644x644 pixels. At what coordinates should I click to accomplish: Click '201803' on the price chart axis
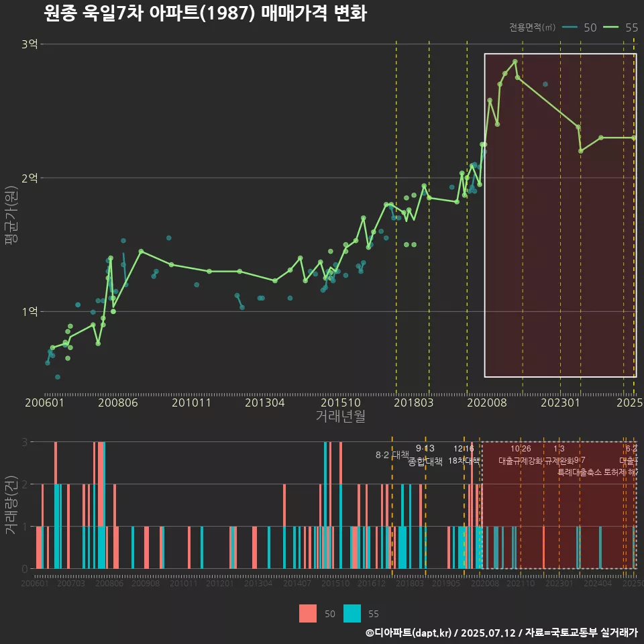pos(414,402)
